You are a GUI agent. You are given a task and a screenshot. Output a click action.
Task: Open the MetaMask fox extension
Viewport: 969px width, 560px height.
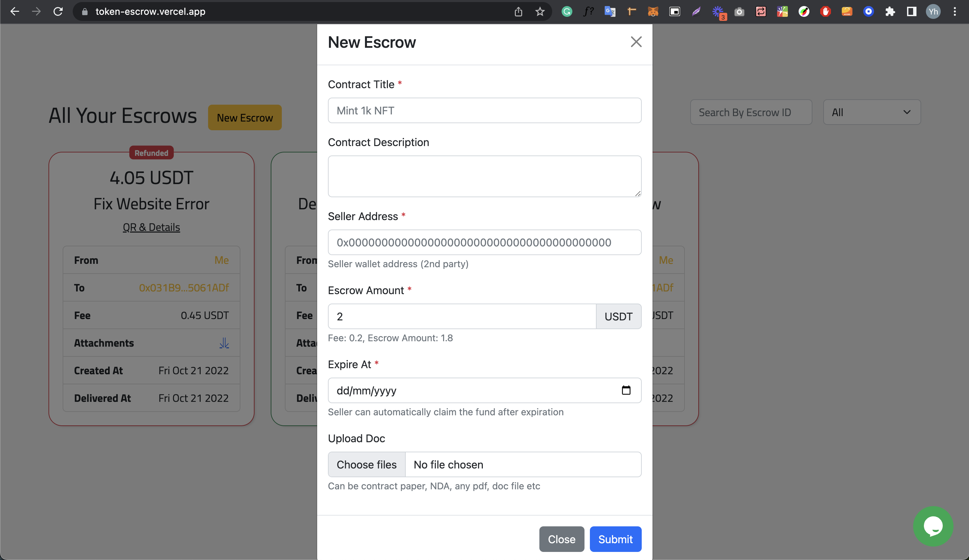click(x=653, y=11)
